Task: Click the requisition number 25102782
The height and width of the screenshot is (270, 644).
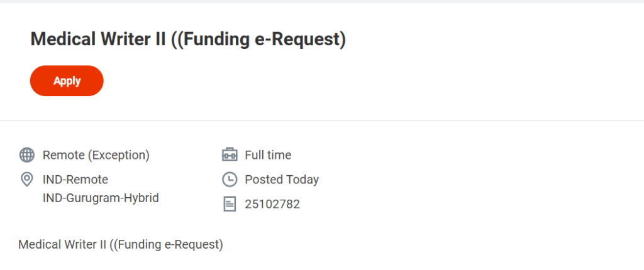Action: 272,204
